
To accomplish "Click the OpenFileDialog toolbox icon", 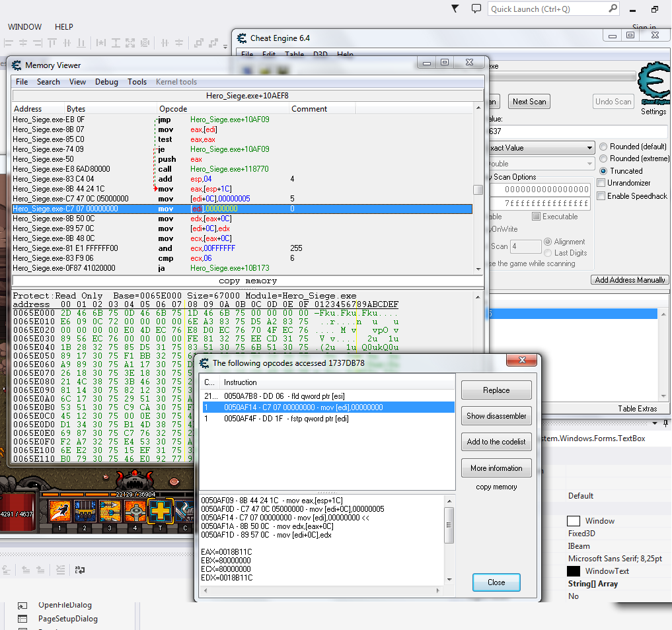I will coord(22,606).
